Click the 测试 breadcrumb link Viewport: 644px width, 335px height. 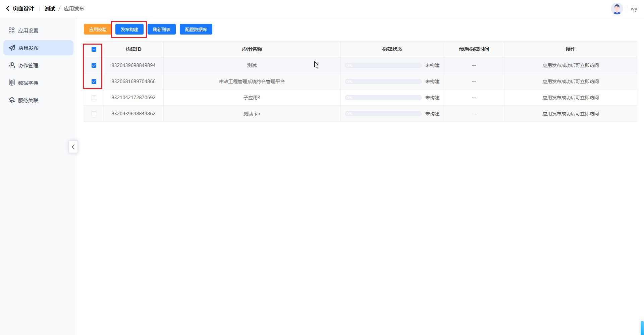pos(50,9)
